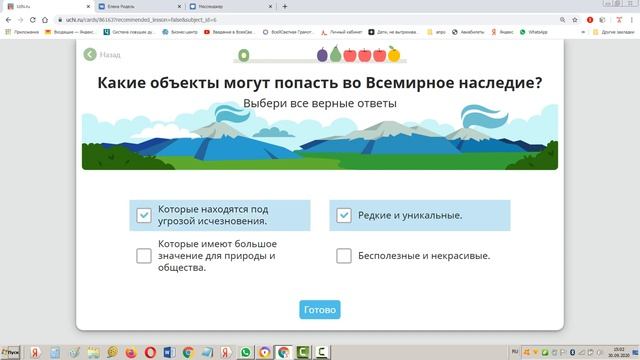This screenshot has width=640, height=360.
Task: Check the 'Бесполезные и некрасивые' checkbox
Action: tap(344, 256)
